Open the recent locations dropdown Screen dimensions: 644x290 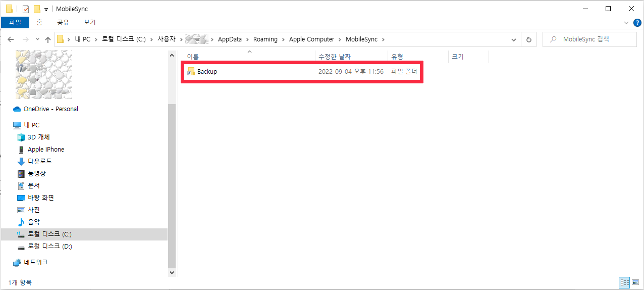37,39
